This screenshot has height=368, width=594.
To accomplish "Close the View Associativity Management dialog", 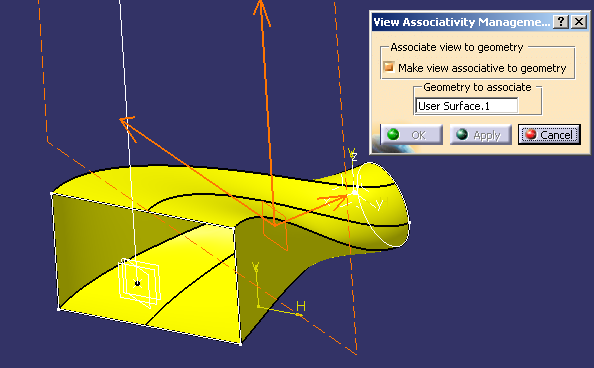I will (579, 22).
